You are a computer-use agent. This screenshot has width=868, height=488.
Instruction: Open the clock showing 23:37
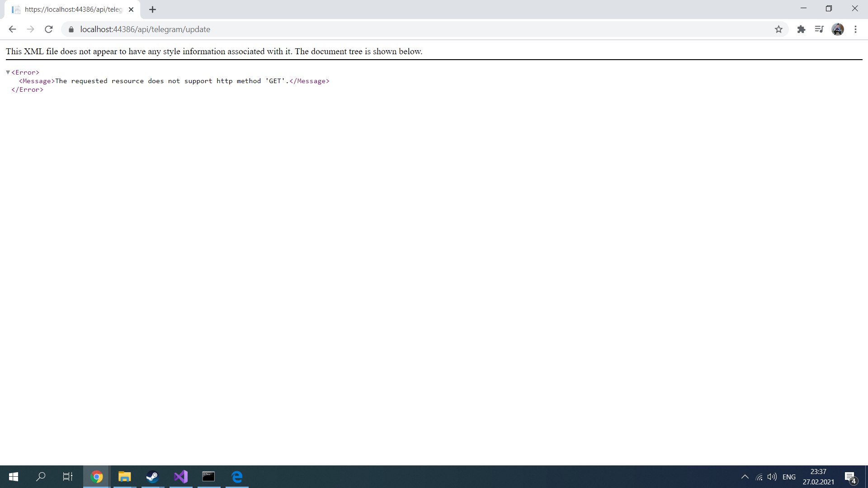click(x=818, y=477)
